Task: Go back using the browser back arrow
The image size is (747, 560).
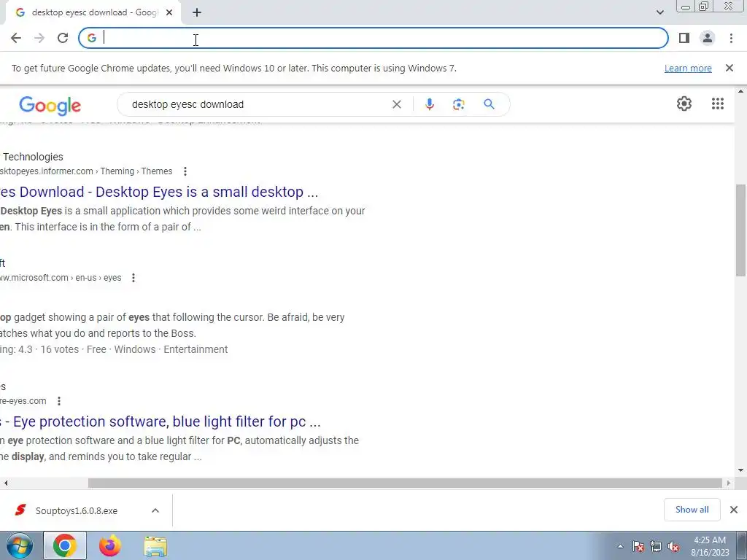Action: pyautogui.click(x=16, y=38)
